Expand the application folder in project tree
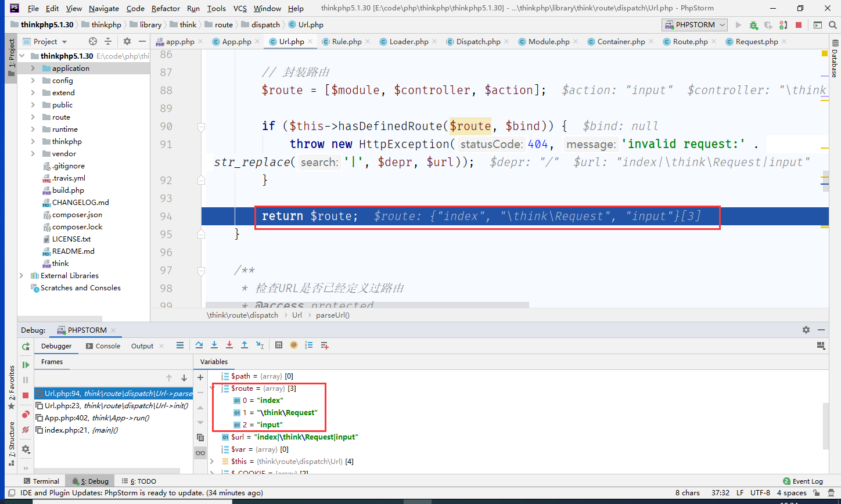The width and height of the screenshot is (841, 504). [x=33, y=68]
